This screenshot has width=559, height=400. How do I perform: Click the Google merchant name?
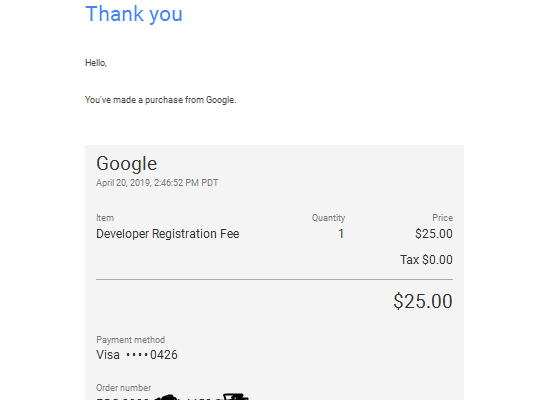[x=126, y=164]
